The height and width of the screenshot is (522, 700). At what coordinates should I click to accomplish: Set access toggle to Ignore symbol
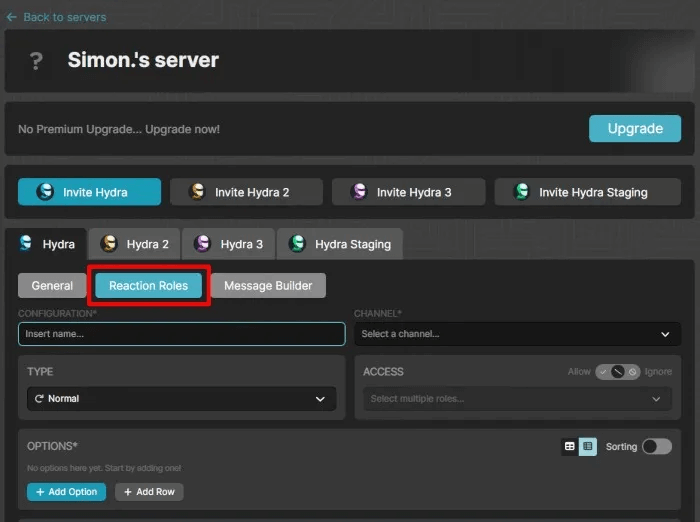pyautogui.click(x=632, y=372)
